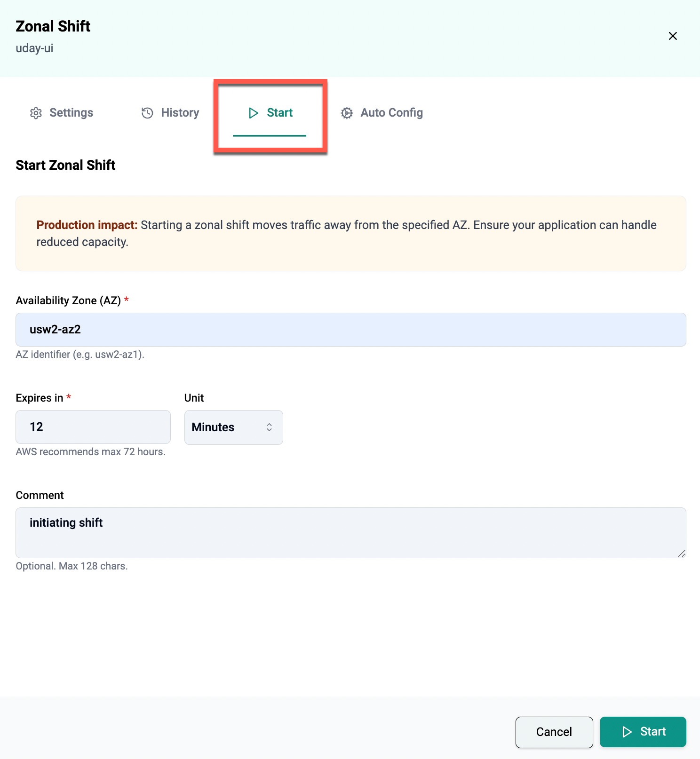Click the gear icon on Settings tab

pyautogui.click(x=36, y=113)
